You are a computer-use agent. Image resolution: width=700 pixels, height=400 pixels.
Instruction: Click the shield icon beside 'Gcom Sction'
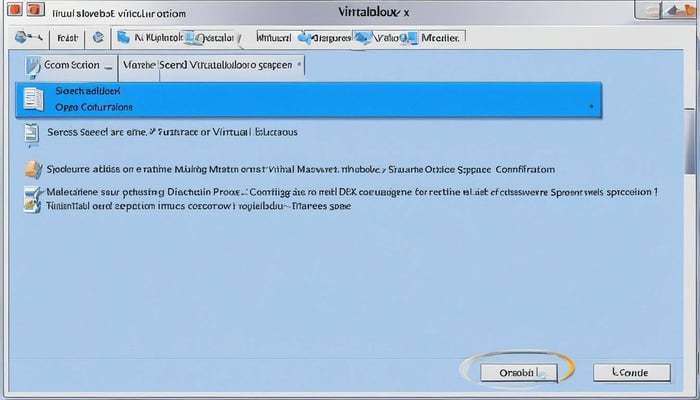(x=33, y=68)
